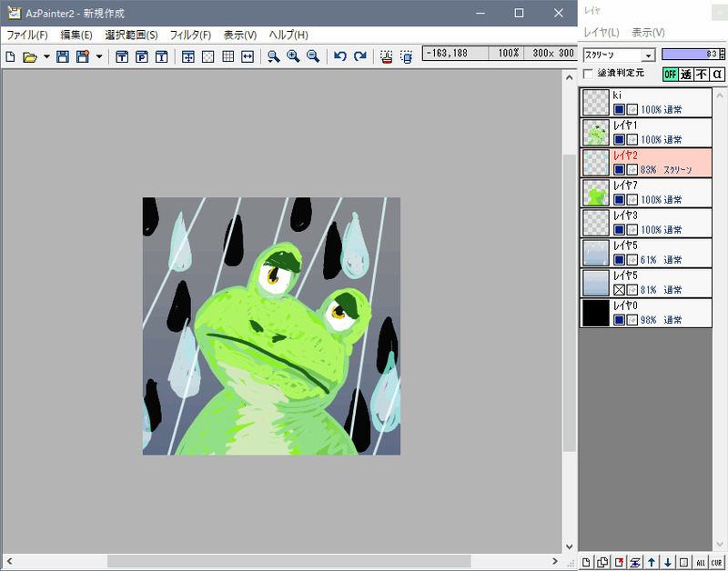This screenshot has width=728, height=571.
Task: Zoom in with the plus magnifier icon
Action: (x=293, y=56)
